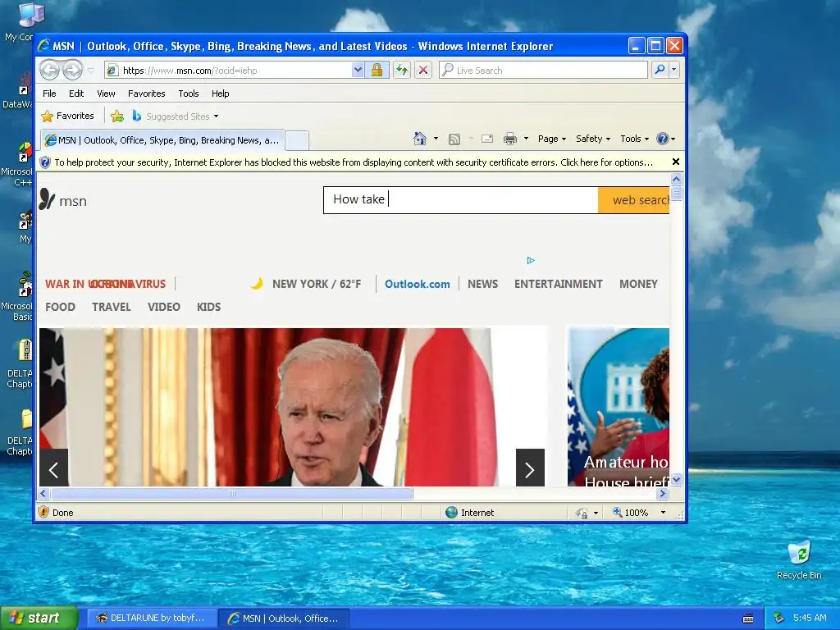Click the Forward navigation arrow
Screen dimensions: 840x630
pyautogui.click(x=72, y=70)
